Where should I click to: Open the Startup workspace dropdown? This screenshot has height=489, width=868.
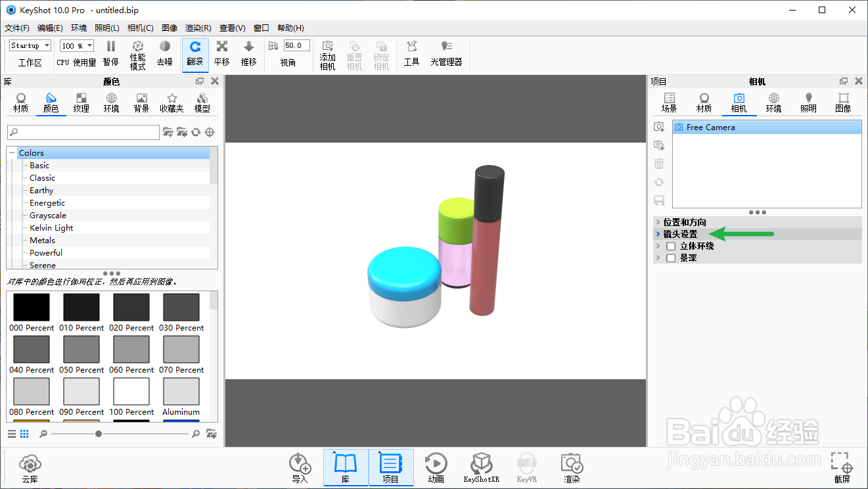[30, 46]
